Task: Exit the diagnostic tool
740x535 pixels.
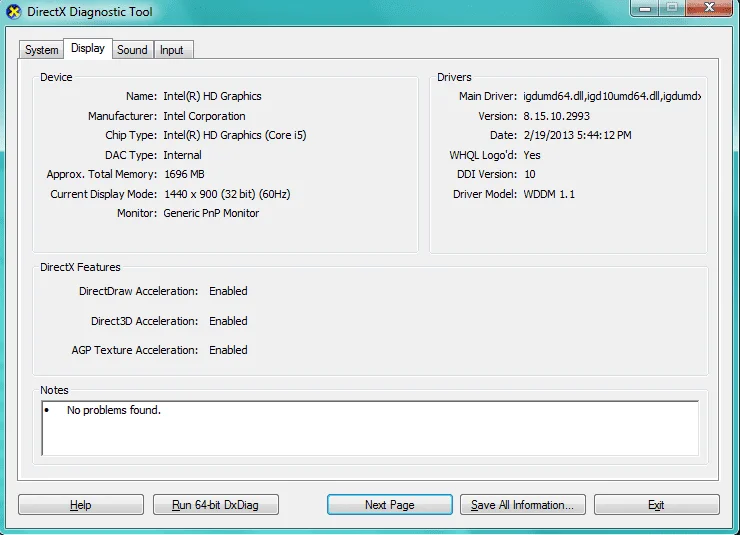Action: point(656,505)
